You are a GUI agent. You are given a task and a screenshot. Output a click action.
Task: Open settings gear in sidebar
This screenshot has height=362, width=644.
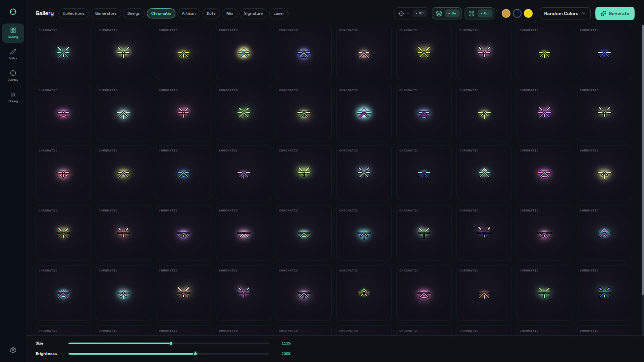pyautogui.click(x=13, y=350)
